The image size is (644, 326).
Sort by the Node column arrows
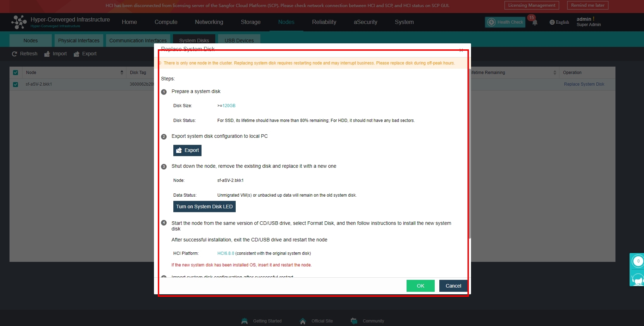point(122,73)
